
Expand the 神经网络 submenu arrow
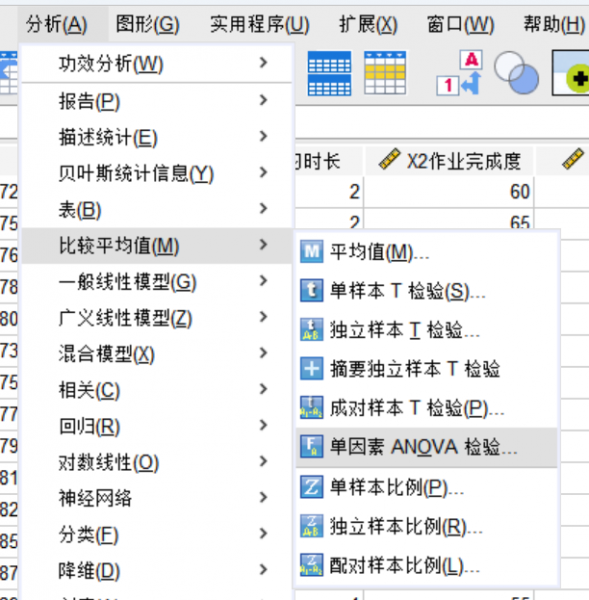[x=263, y=497]
